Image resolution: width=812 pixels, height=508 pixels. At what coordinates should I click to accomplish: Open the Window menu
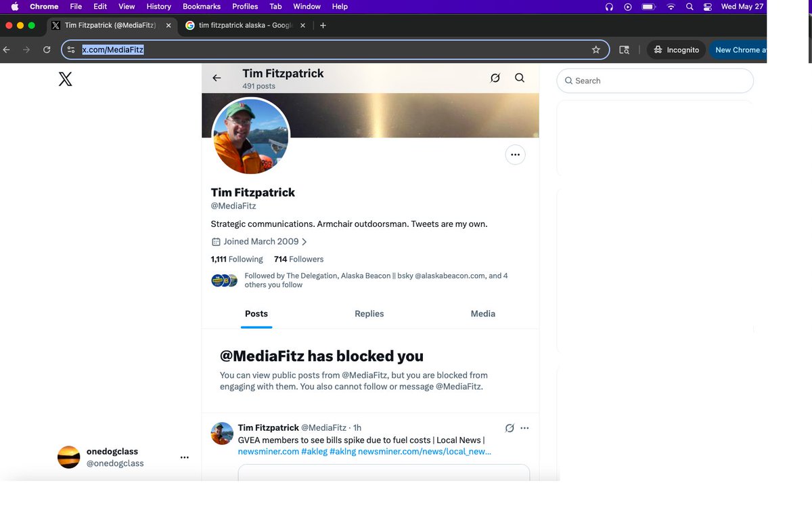[307, 6]
